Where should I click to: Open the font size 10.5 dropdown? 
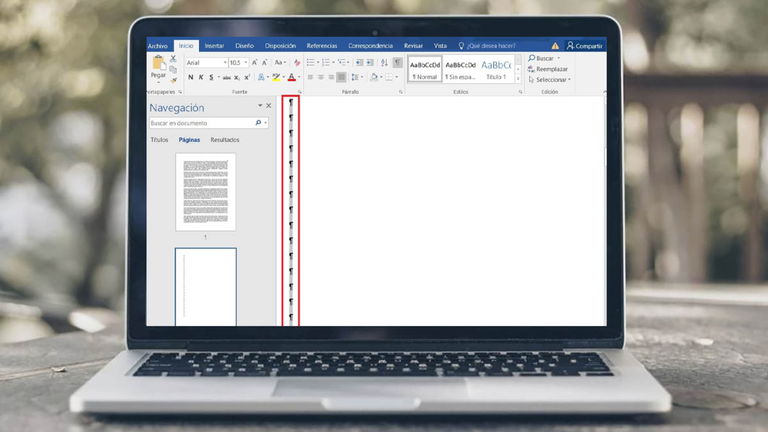click(246, 62)
